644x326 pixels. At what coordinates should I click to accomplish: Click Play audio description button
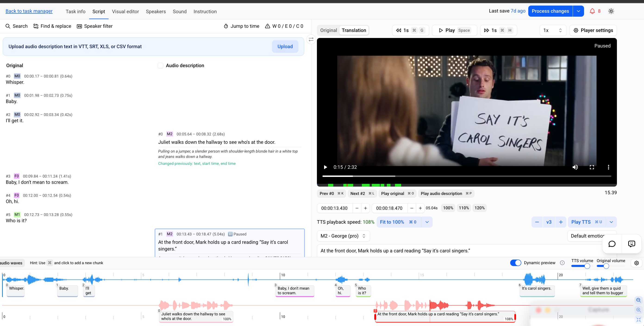pos(446,194)
